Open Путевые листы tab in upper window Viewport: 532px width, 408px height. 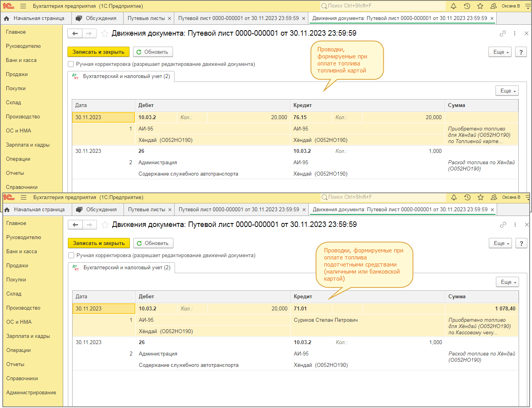pyautogui.click(x=146, y=18)
